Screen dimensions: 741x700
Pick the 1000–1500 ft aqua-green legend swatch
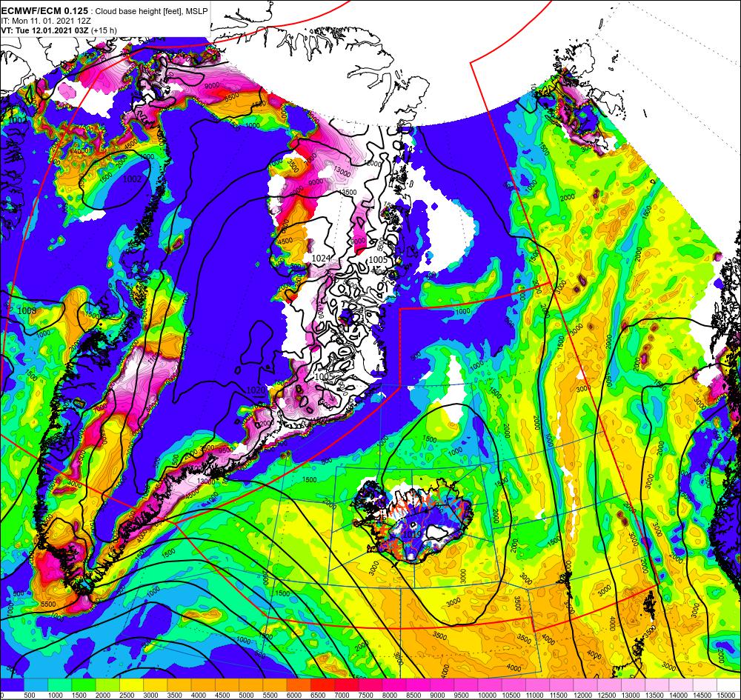point(59,684)
